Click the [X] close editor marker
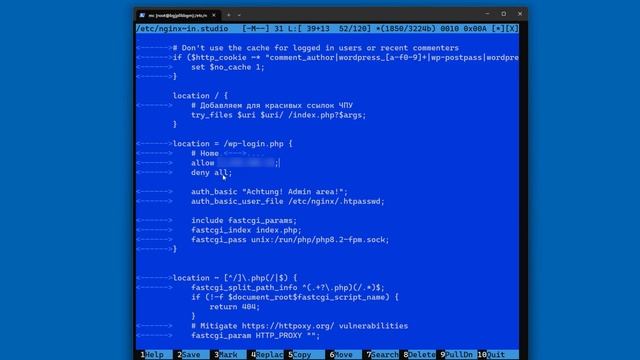 (512, 29)
